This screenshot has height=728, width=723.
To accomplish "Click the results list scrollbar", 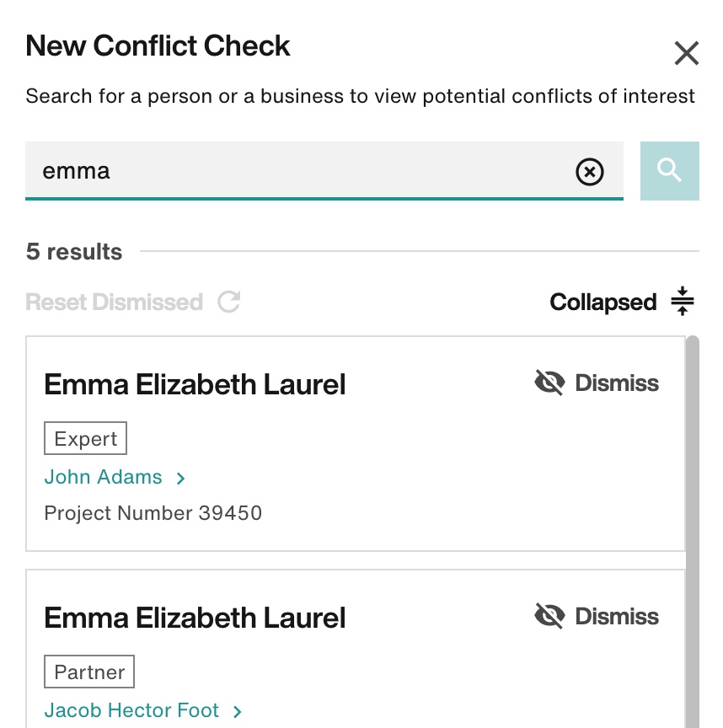I will [x=693, y=531].
